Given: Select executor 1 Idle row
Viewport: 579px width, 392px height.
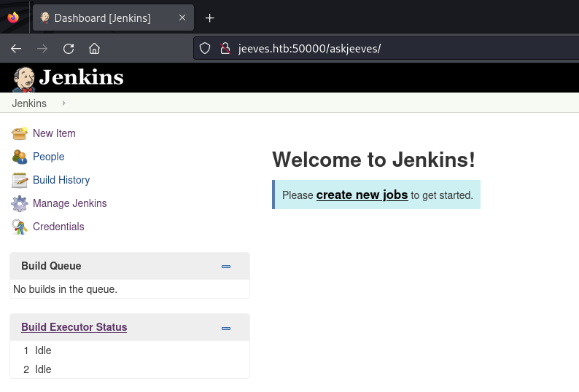Looking at the screenshot, I should [130, 350].
